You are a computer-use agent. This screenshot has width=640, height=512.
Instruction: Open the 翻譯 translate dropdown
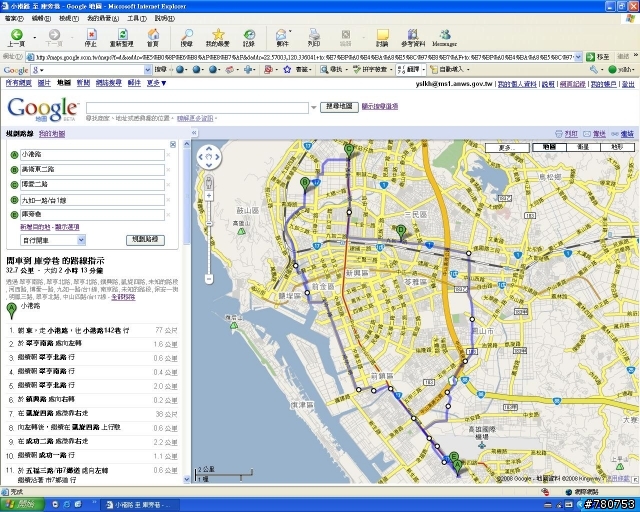[423, 70]
